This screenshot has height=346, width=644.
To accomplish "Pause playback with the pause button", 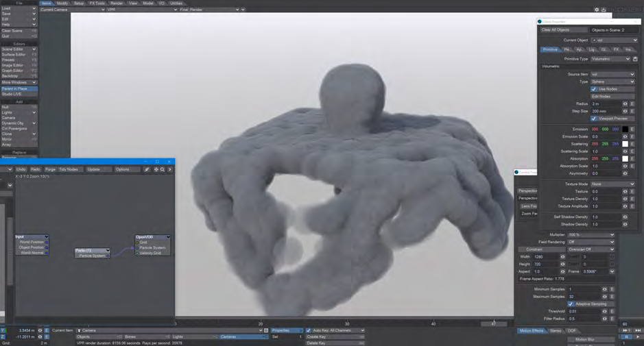I will pos(626,337).
